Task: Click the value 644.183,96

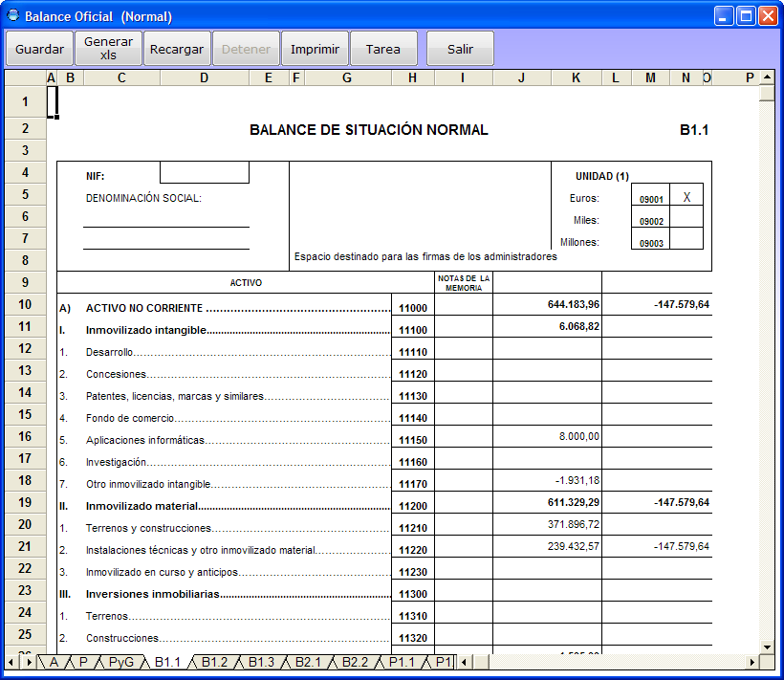Action: click(574, 304)
